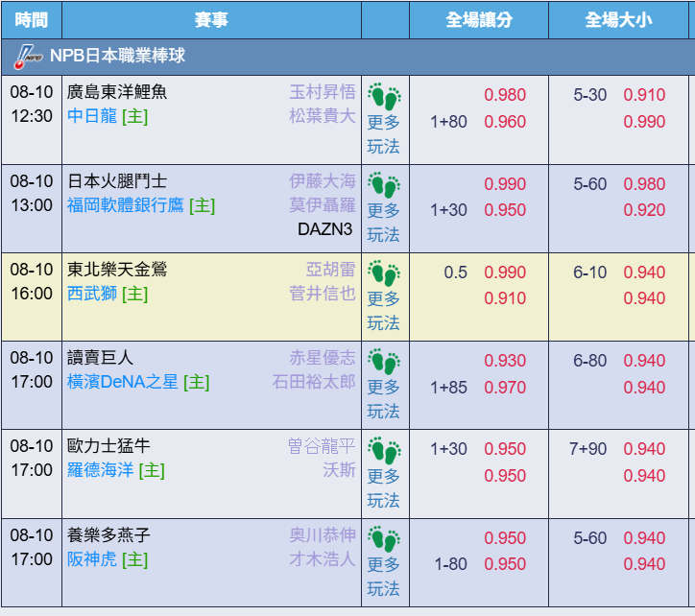Click footprint icon for 日本火腿鬥士 match
695x616 pixels.
[x=384, y=184]
